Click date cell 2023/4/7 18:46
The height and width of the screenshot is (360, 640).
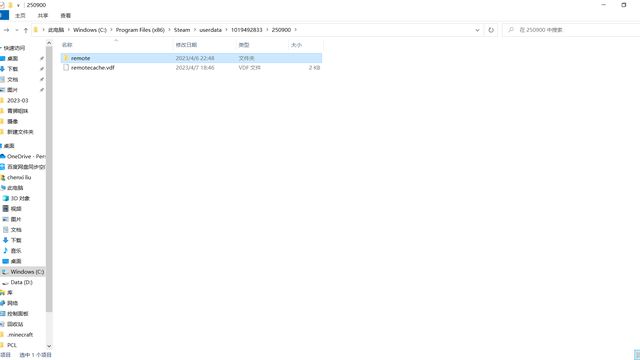point(195,68)
